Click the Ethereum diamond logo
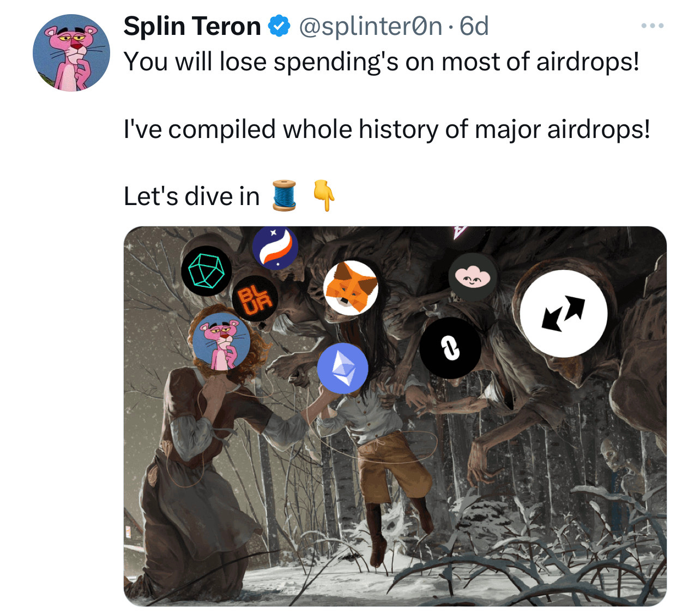This screenshot has width=700, height=613. [343, 368]
